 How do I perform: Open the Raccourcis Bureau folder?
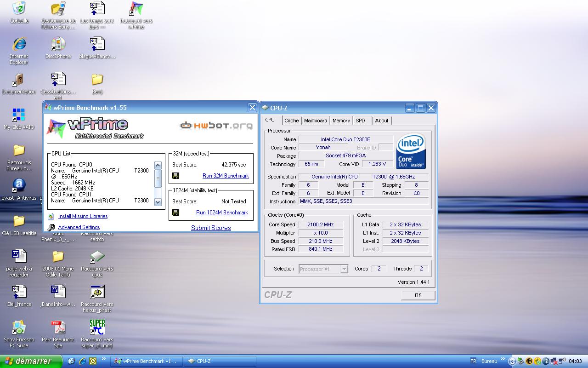[x=19, y=157]
